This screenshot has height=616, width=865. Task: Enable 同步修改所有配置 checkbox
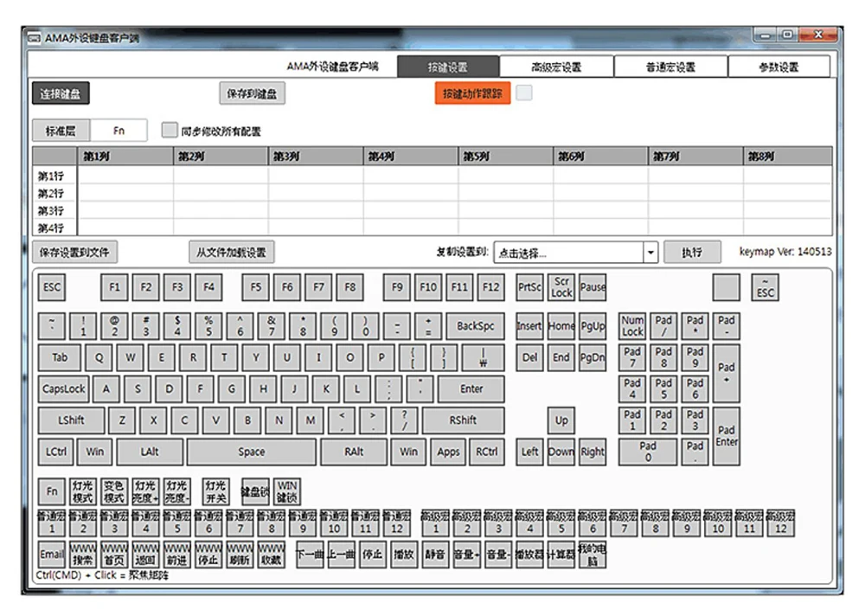[170, 131]
